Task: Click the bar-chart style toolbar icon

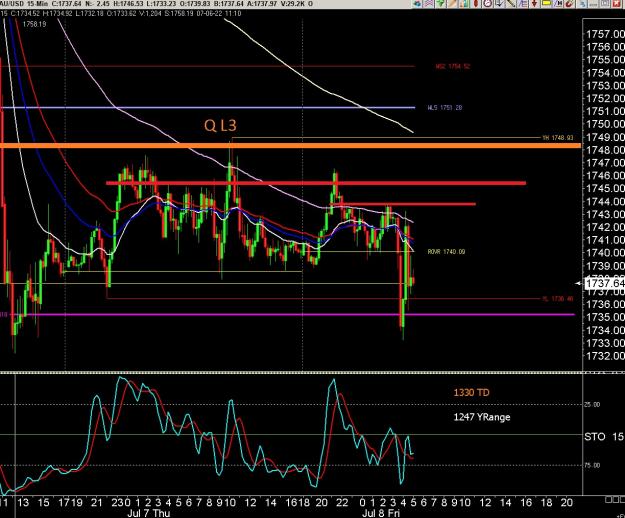Action: tap(464, 3)
